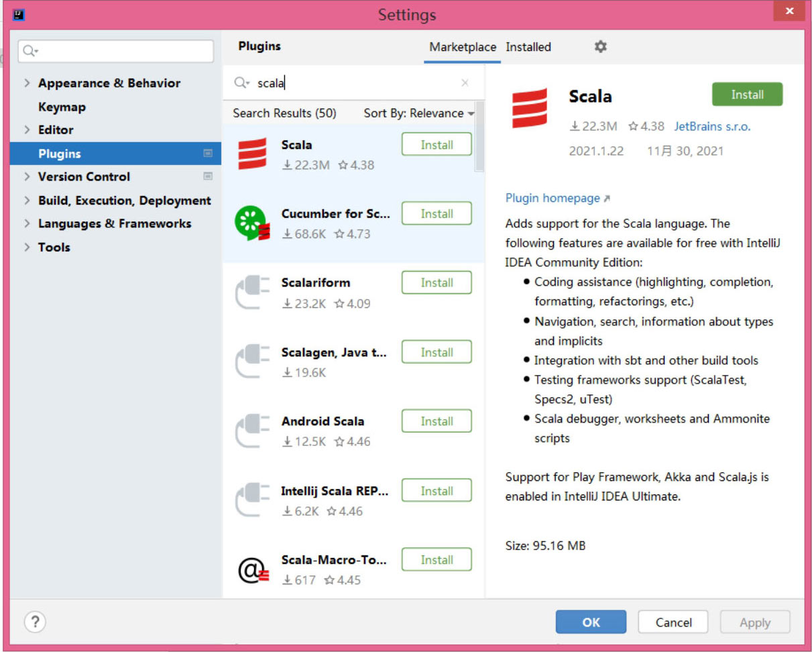Open the help question mark button
Viewport: 812px width, 652px height.
(x=35, y=622)
